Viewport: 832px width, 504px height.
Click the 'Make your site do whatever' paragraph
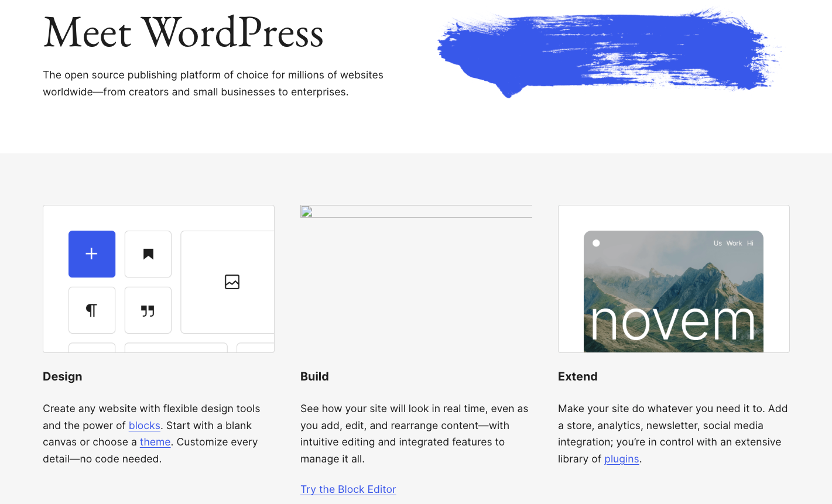673,434
